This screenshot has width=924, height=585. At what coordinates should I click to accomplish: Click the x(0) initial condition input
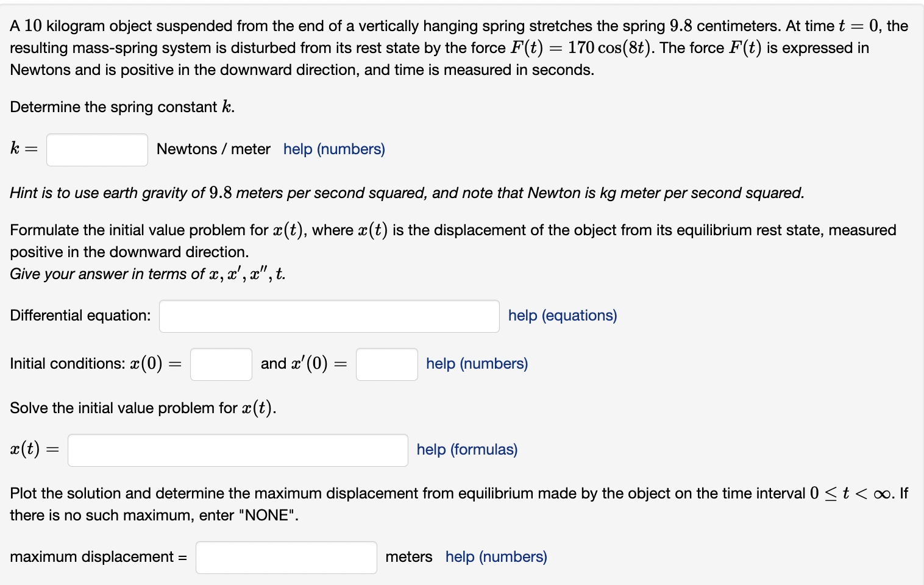click(x=221, y=364)
